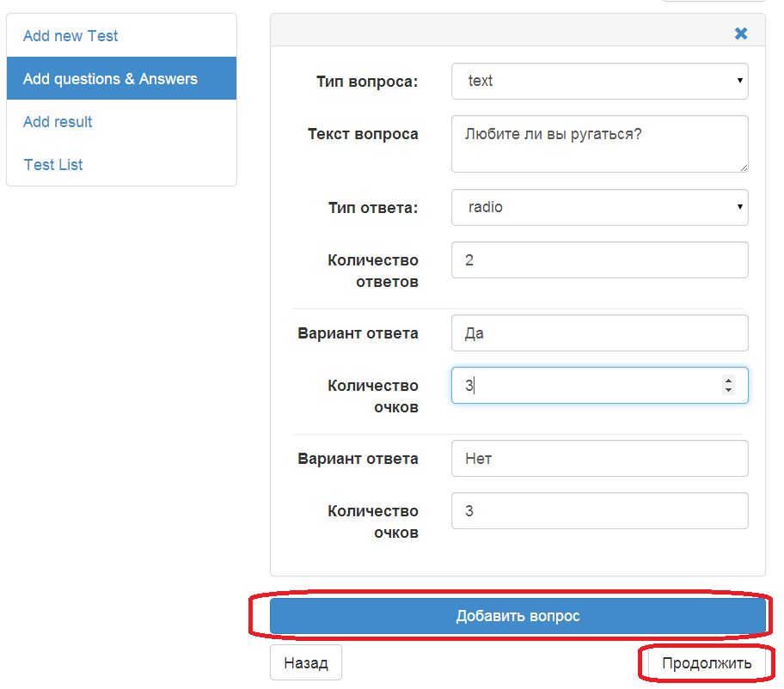The height and width of the screenshot is (689, 784).
Task: Focus the score field for the Нет answer
Action: tap(599, 510)
